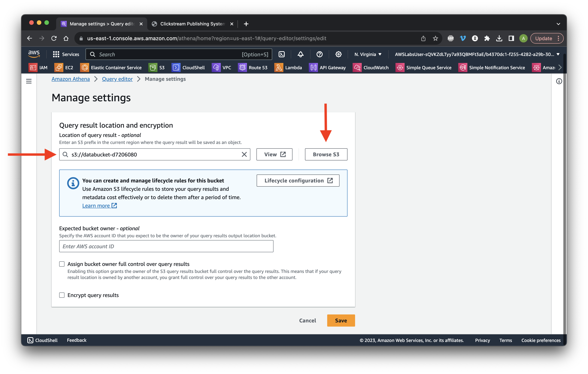This screenshot has height=374, width=588.
Task: Open the info panel icon on right
Action: [559, 81]
